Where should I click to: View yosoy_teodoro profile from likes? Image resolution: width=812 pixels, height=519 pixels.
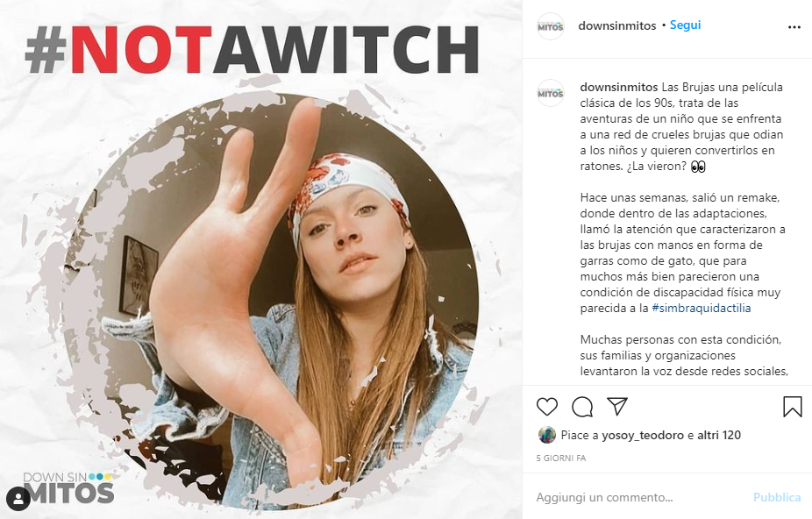[x=643, y=435]
